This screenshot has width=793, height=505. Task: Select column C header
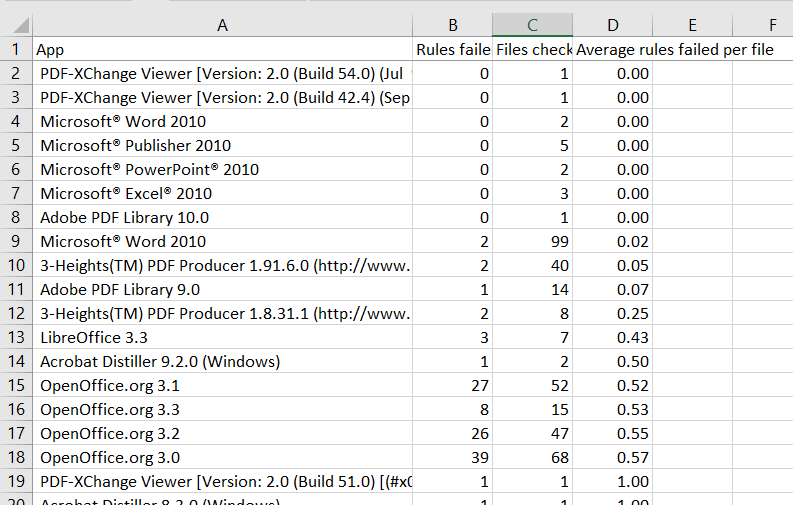(533, 25)
